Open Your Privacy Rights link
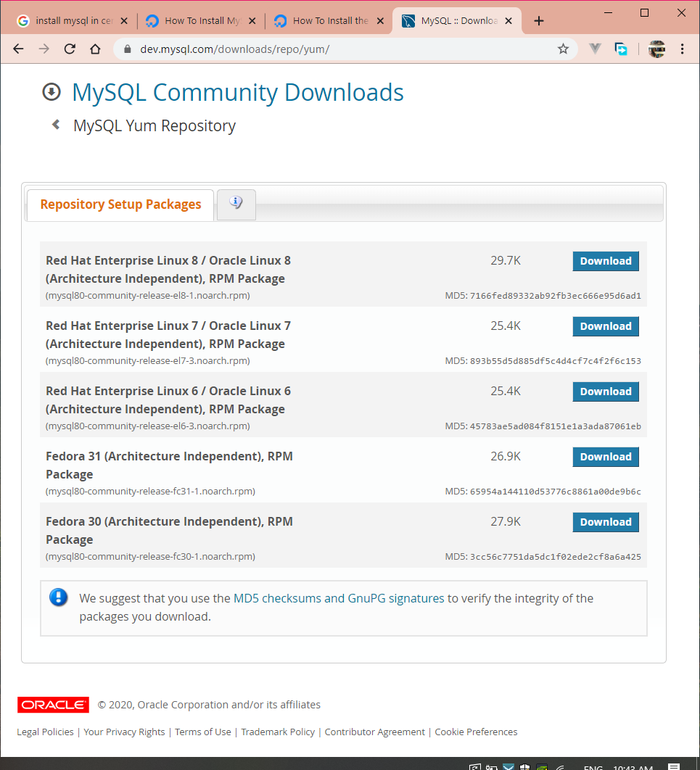Image resolution: width=700 pixels, height=770 pixels. pyautogui.click(x=124, y=732)
